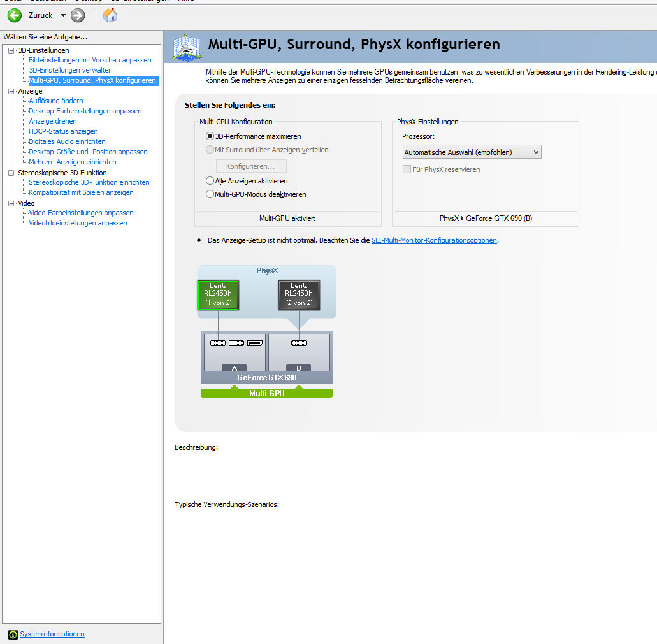The image size is (657, 644).
Task: Click the green Multi-GPU bar
Action: [266, 393]
